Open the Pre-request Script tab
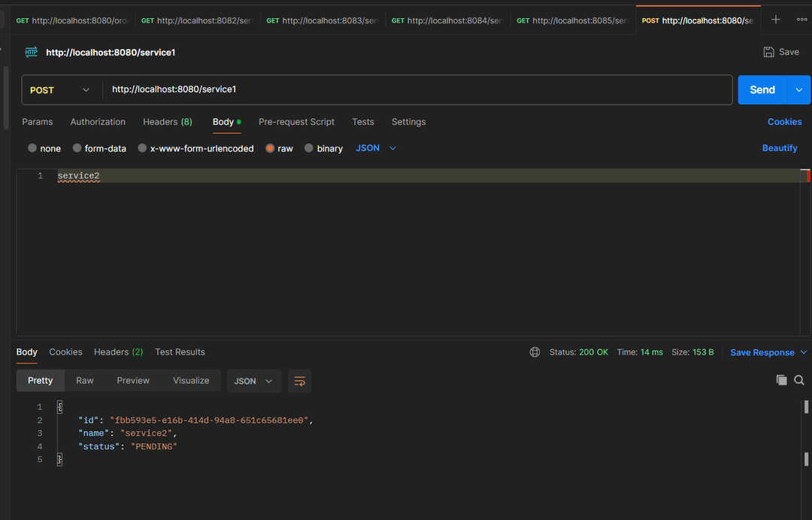 [x=296, y=122]
